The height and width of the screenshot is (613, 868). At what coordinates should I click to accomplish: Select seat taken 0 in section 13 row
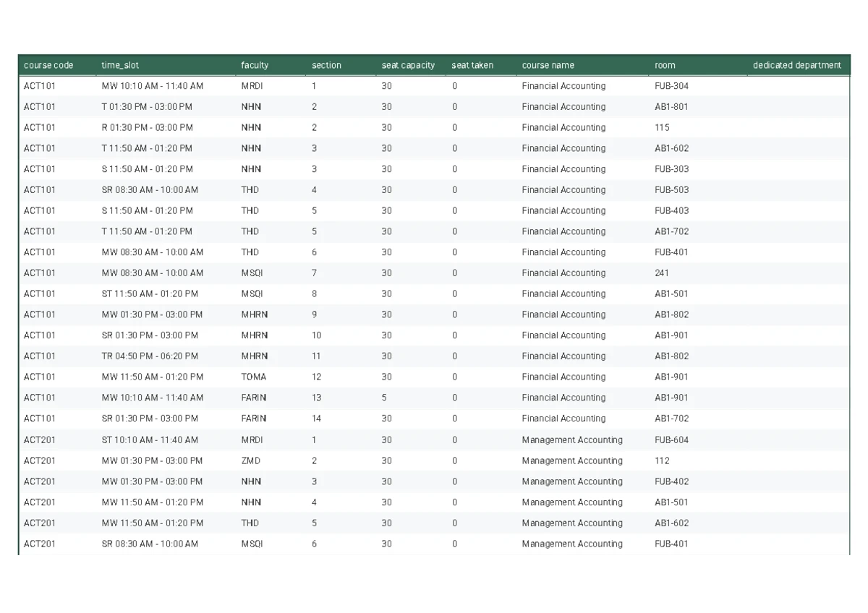pos(454,398)
